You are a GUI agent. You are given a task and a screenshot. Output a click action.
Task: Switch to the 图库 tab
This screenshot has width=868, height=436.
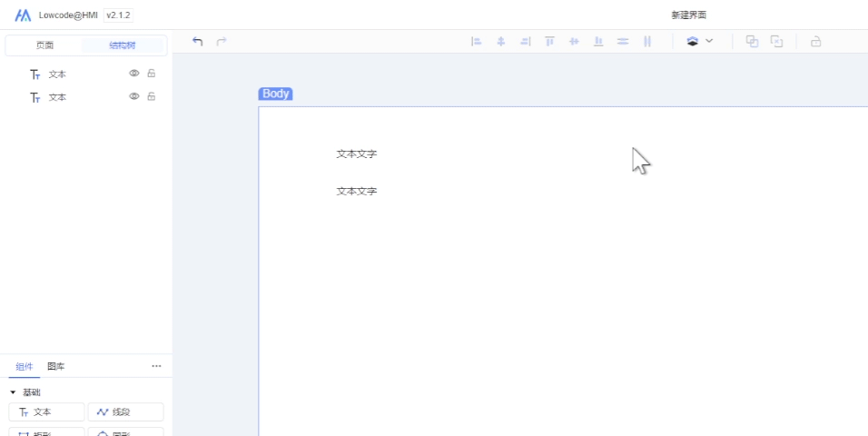(56, 366)
